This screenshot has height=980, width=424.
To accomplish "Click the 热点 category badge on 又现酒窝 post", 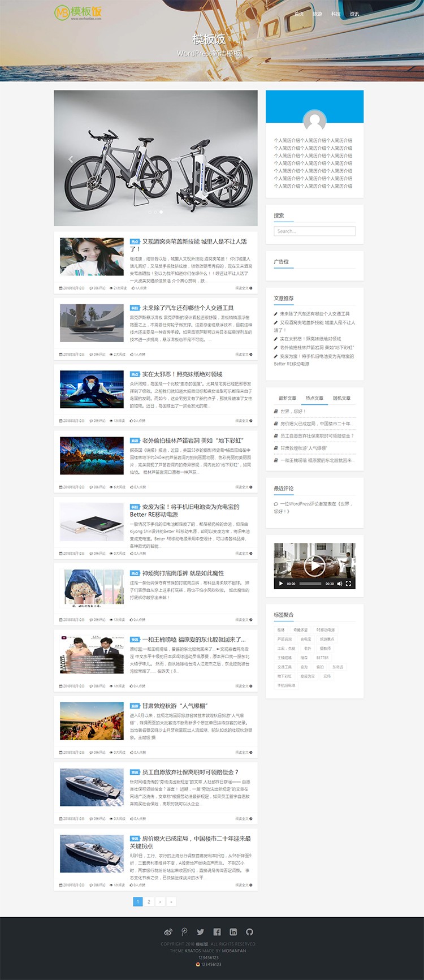I will pyautogui.click(x=135, y=241).
